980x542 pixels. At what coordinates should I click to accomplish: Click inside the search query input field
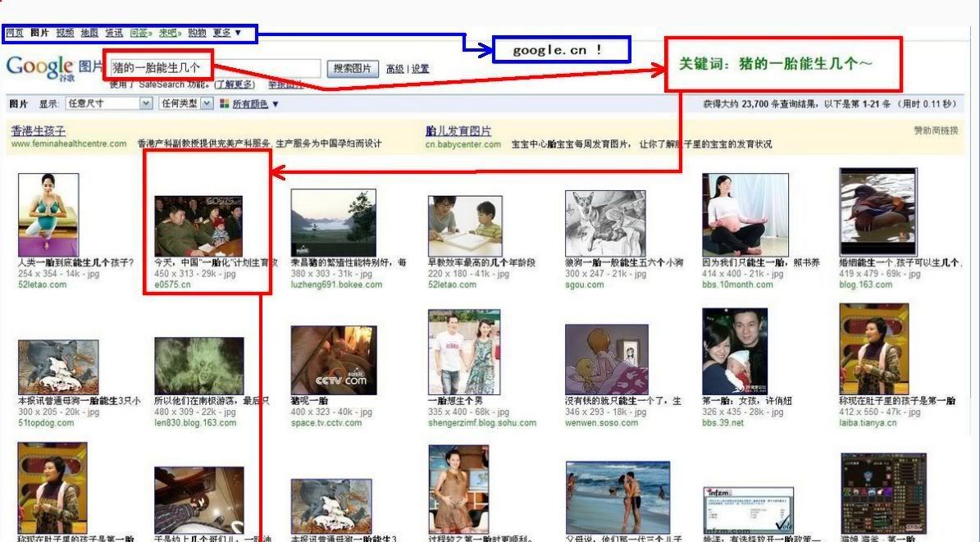[262, 68]
